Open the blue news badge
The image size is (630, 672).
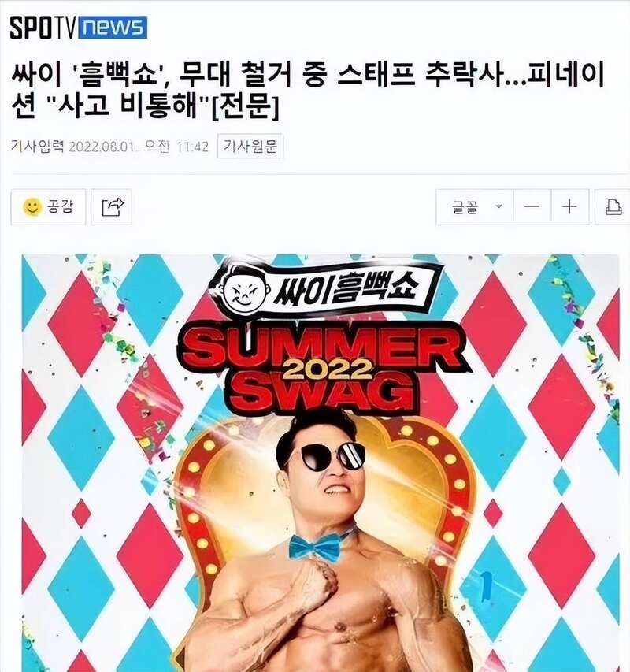pyautogui.click(x=113, y=28)
